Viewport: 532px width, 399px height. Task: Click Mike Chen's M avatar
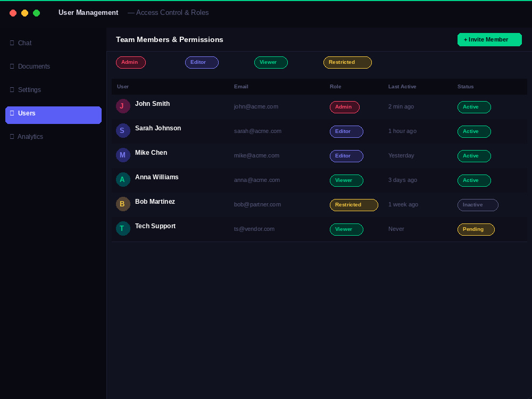(123, 155)
